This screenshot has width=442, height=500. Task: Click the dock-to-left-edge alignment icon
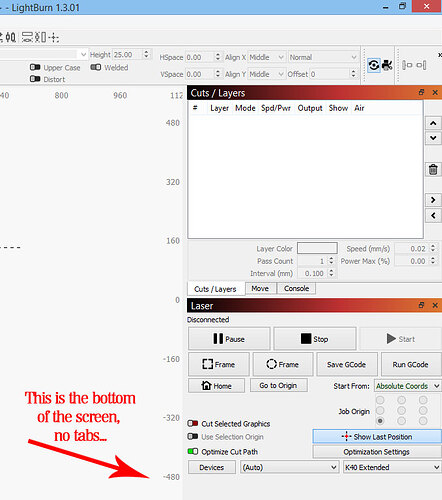coord(407,65)
